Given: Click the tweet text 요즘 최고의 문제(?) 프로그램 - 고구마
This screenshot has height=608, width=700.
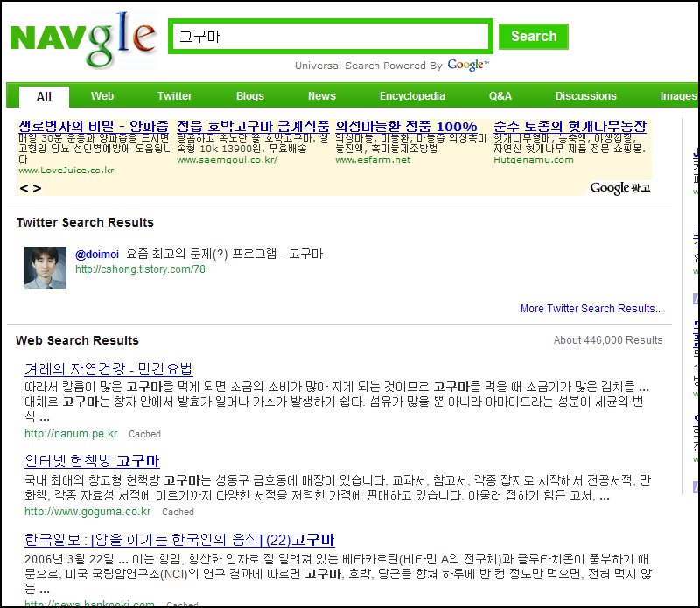Looking at the screenshot, I should tap(225, 254).
